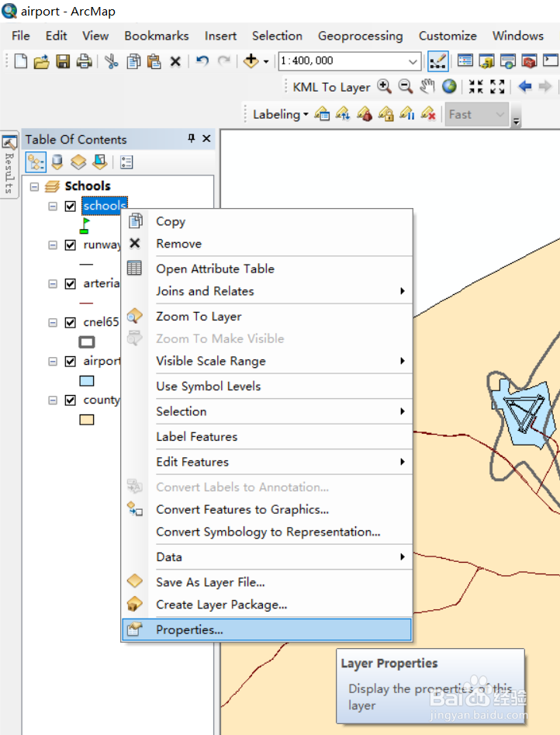This screenshot has width=560, height=735.
Task: Click the Full Extent globe icon
Action: [x=449, y=86]
